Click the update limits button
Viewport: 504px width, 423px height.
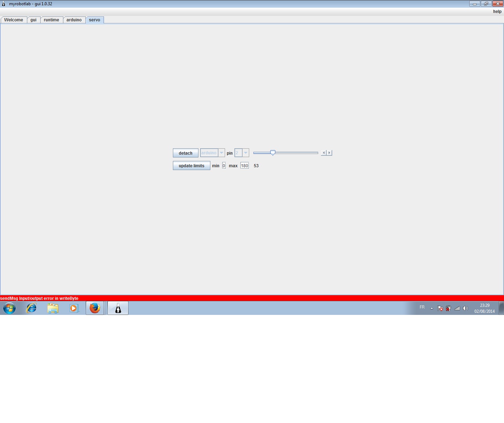[x=191, y=166]
